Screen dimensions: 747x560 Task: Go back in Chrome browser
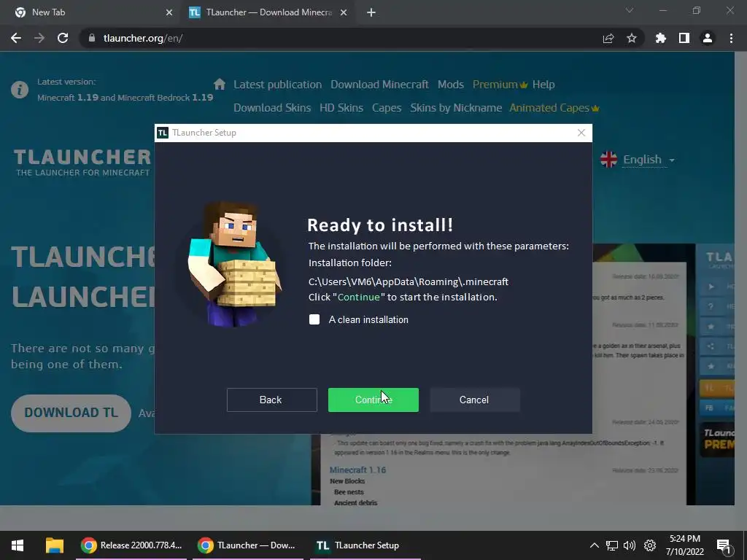16,38
